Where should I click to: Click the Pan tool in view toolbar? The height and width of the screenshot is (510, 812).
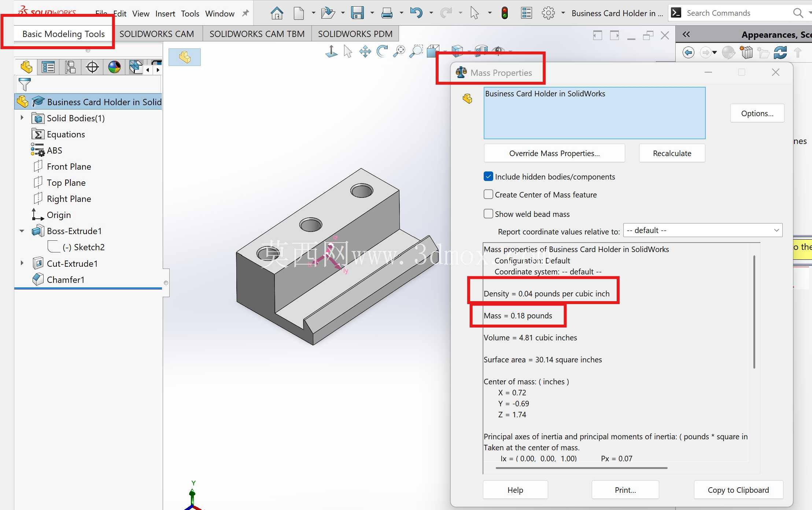(365, 51)
